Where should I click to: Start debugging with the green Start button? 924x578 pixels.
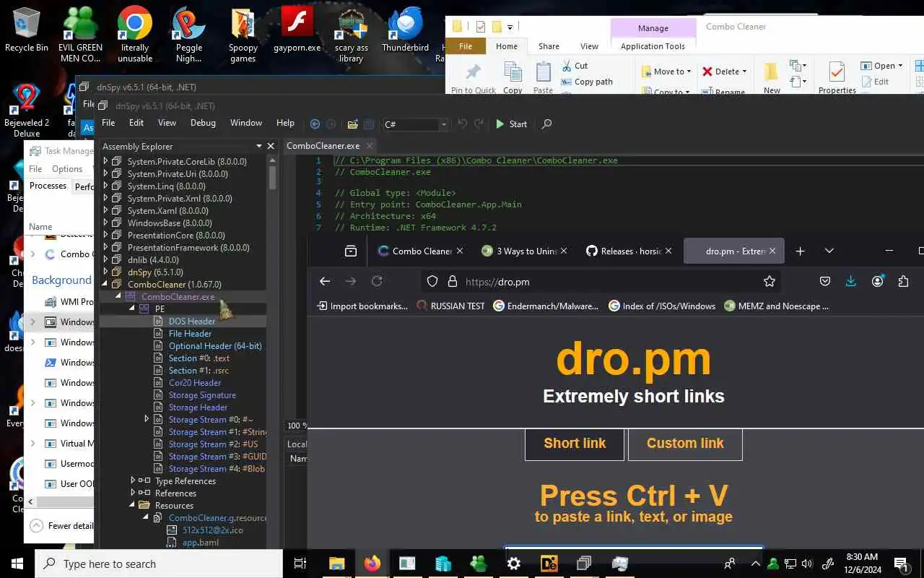[x=511, y=124]
